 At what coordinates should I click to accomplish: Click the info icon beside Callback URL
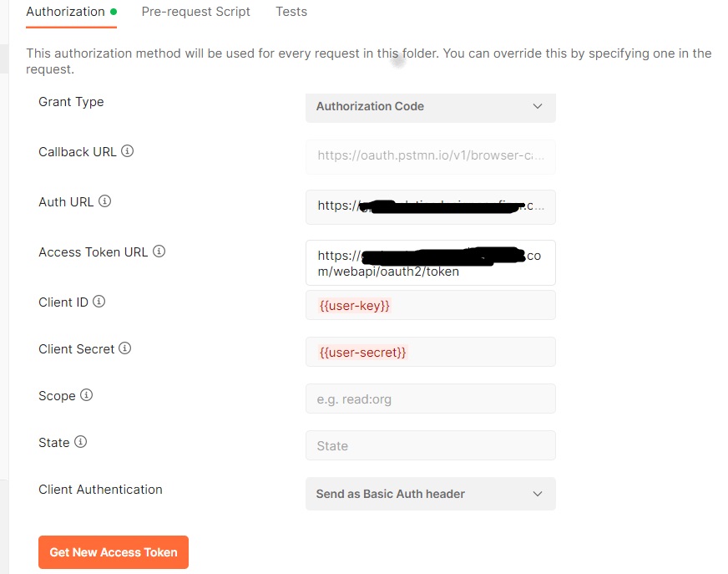point(129,152)
